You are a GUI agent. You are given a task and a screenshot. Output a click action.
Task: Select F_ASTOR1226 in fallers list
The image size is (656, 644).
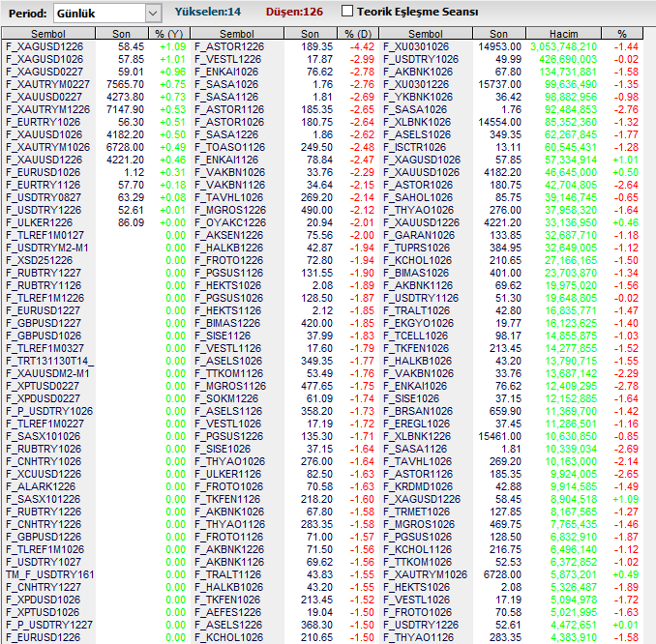click(229, 46)
